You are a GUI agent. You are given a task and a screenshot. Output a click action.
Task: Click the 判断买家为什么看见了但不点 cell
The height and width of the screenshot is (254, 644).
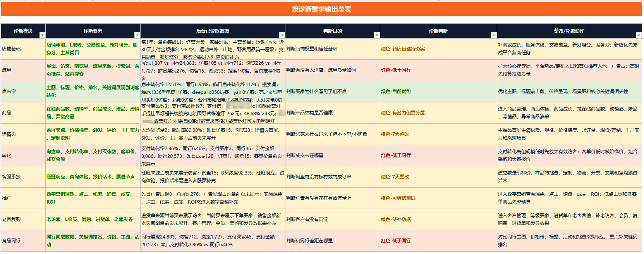333,92
